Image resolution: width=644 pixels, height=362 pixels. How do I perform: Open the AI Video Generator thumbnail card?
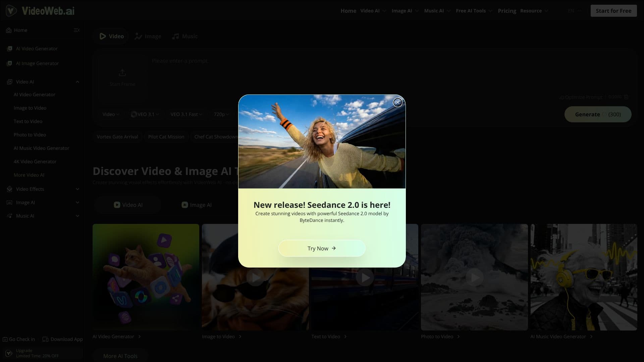(x=146, y=277)
